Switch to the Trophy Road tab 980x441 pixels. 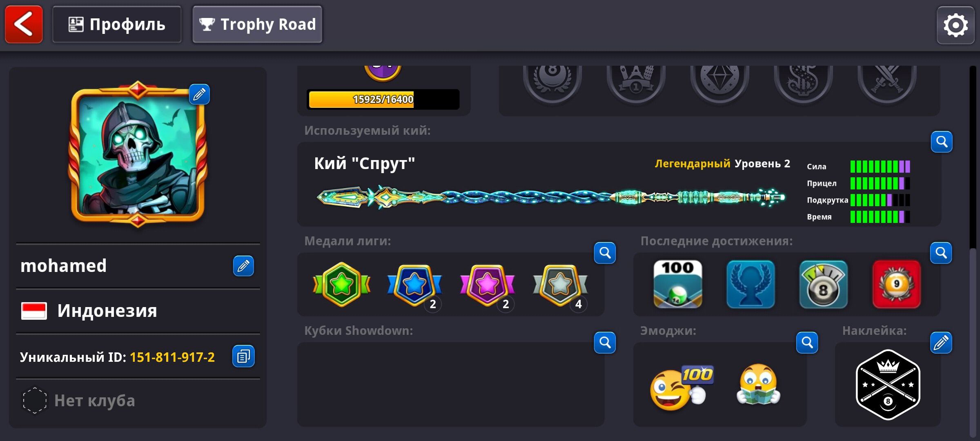257,24
